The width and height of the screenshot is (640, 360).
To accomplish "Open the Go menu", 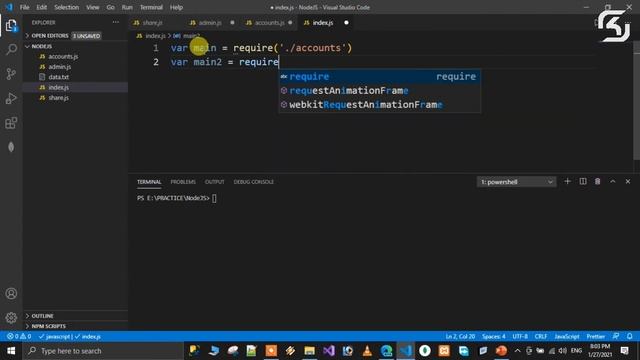I will [x=111, y=7].
